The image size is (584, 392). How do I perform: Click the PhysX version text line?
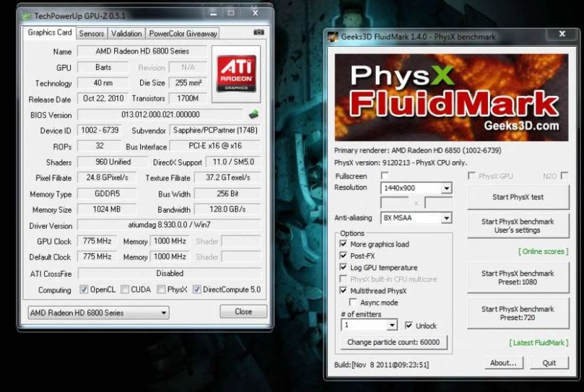click(400, 163)
